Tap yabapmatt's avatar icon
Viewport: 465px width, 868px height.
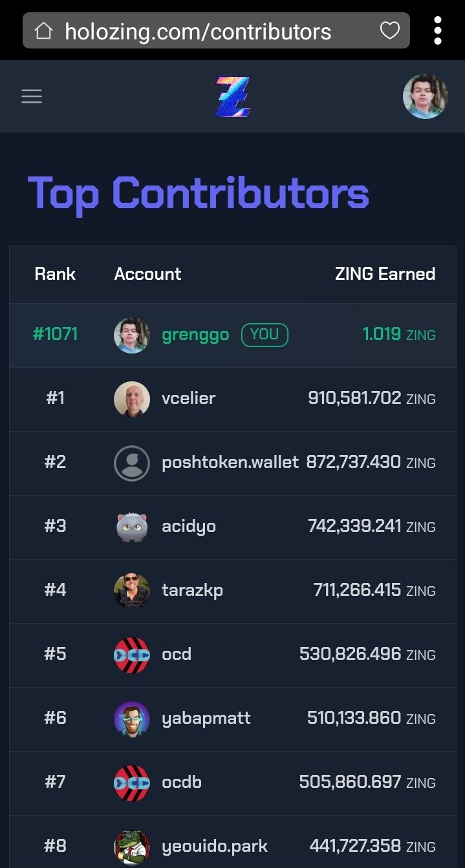[132, 719]
